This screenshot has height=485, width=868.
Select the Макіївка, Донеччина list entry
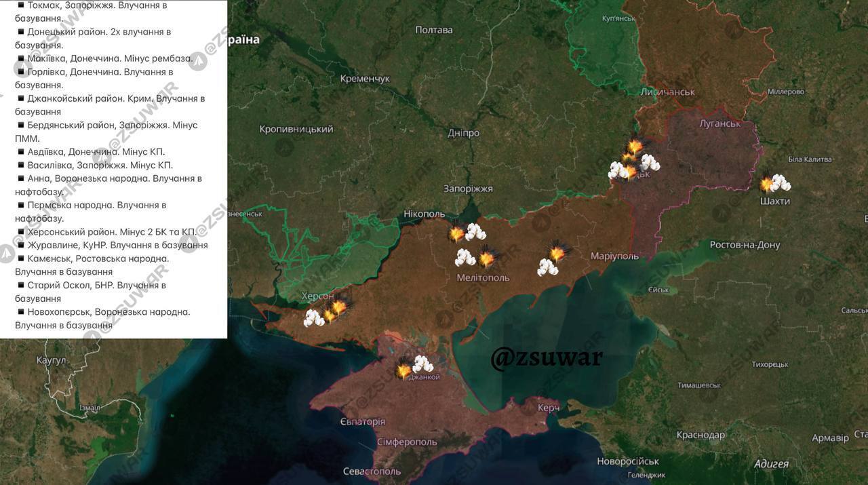pos(110,58)
